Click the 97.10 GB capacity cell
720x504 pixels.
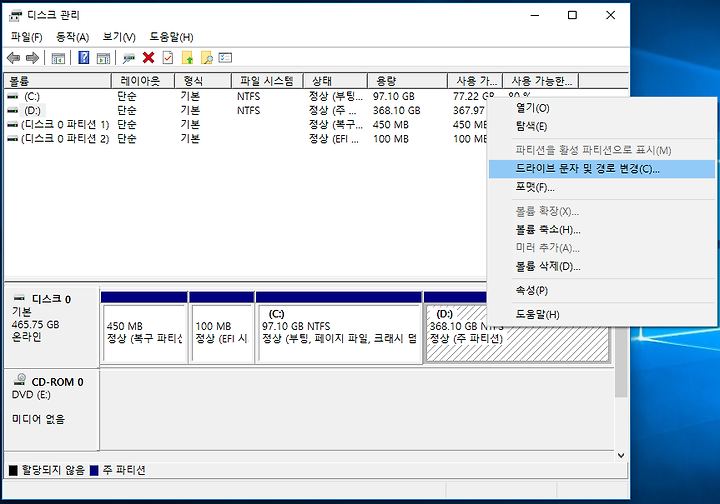coord(394,96)
